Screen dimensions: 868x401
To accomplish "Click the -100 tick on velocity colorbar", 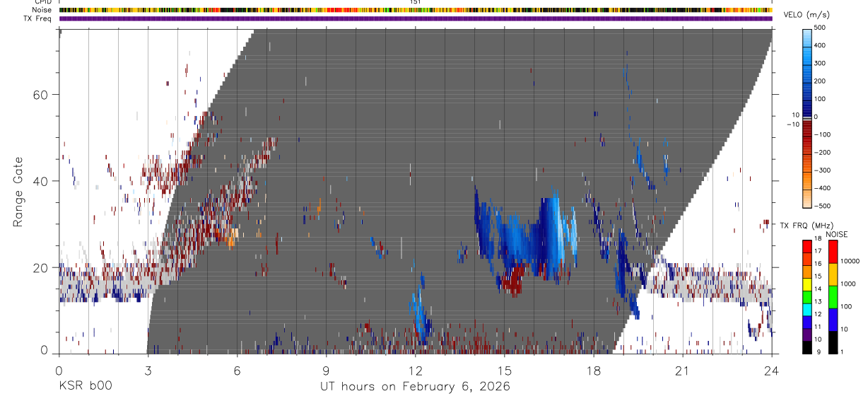I will pyautogui.click(x=823, y=134).
